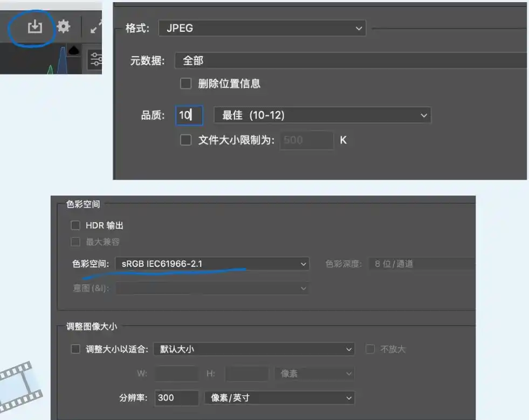Enable 调整大小以适合 checkbox
This screenshot has width=529, height=420.
coord(75,349)
